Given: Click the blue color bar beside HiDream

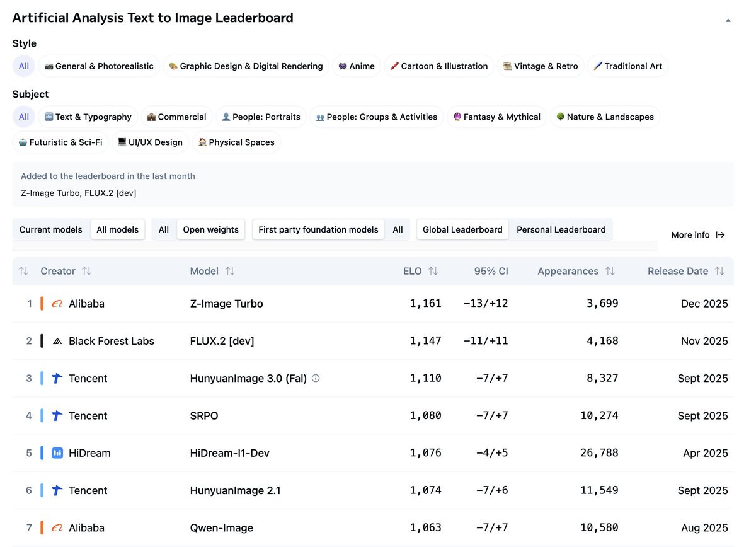Looking at the screenshot, I should click(42, 453).
